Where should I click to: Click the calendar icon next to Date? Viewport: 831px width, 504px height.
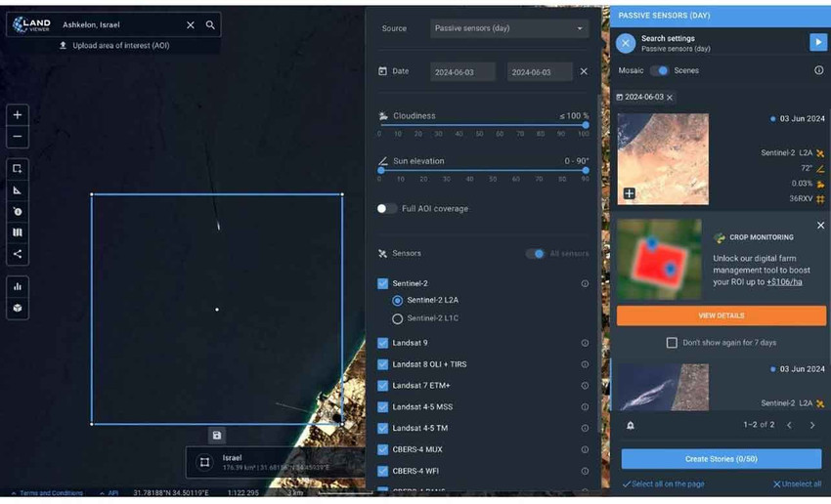click(382, 71)
